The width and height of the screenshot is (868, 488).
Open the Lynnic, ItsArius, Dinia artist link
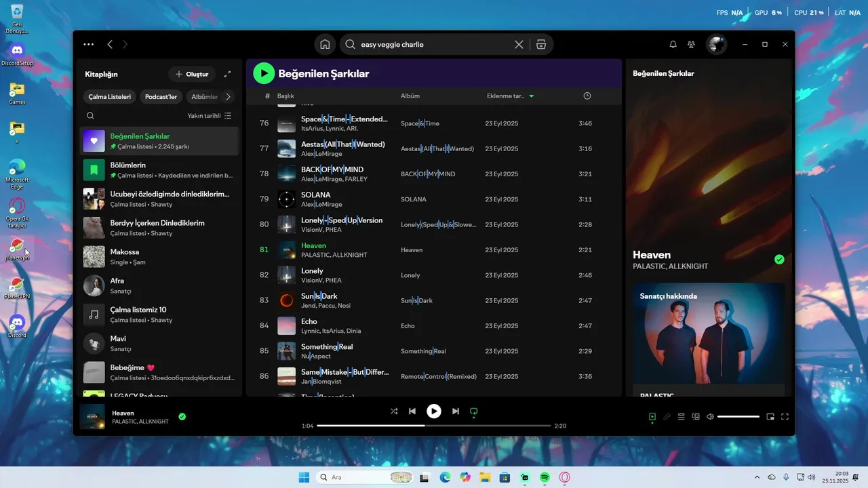331,331
